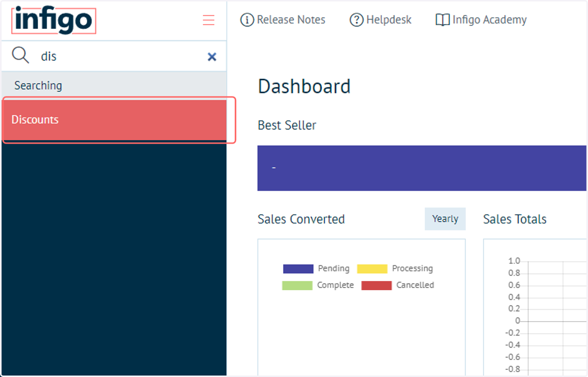
Task: Toggle the Complete legend swatch
Action: point(297,285)
